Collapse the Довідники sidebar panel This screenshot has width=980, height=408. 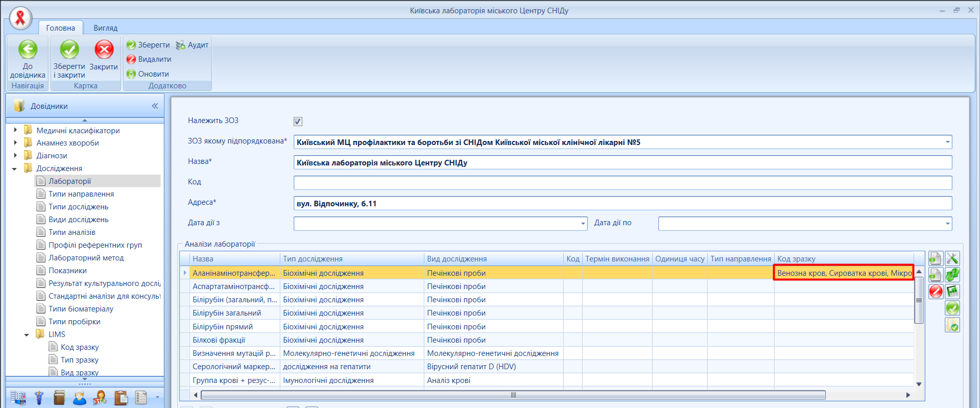click(155, 106)
